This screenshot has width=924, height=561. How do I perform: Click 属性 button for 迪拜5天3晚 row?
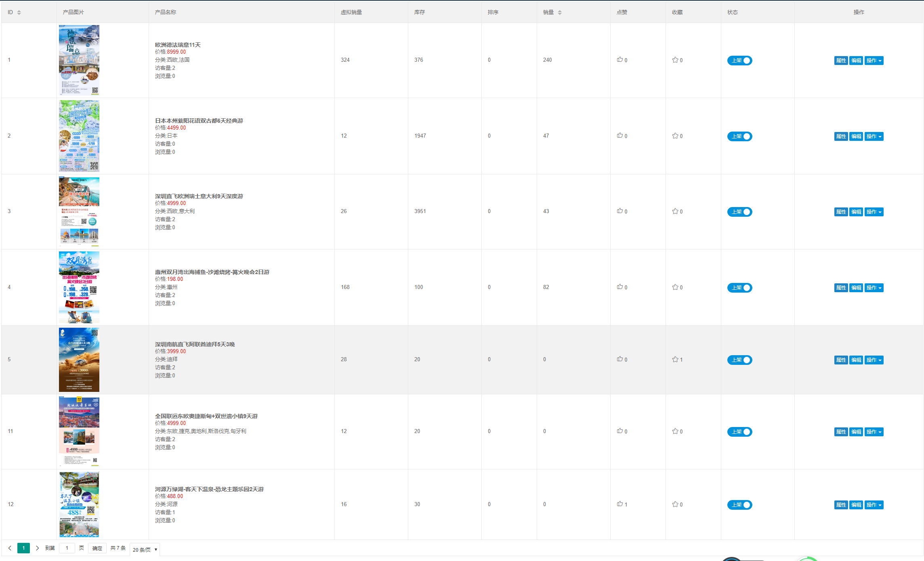(841, 360)
